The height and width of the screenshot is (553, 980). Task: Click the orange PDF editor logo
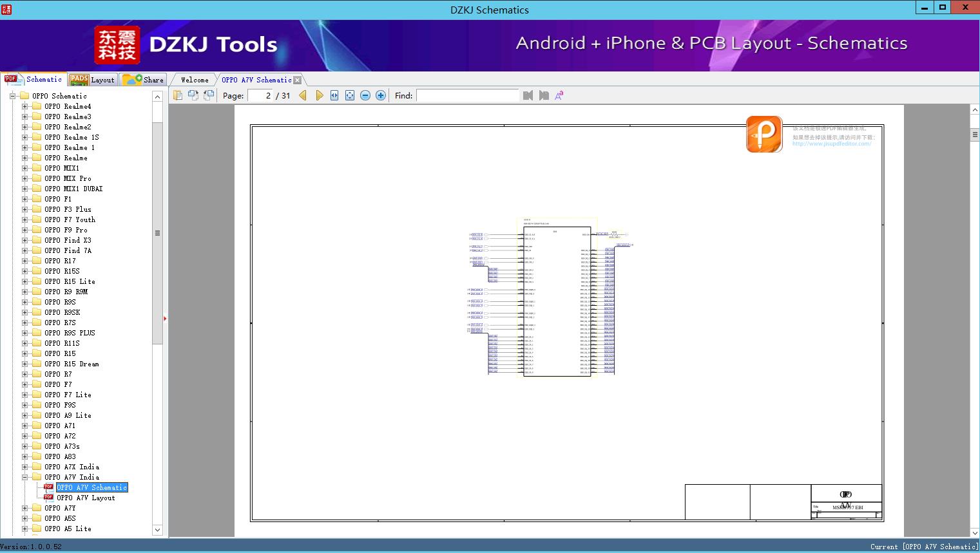pos(764,134)
